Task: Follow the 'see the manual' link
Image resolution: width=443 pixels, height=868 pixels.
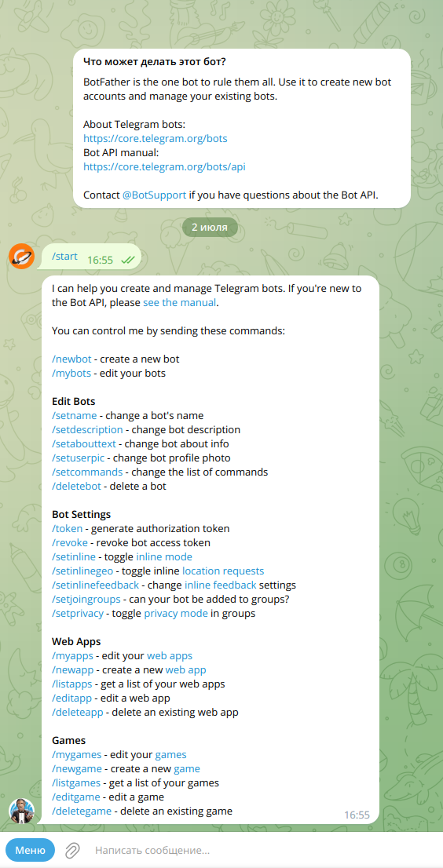Action: point(179,303)
